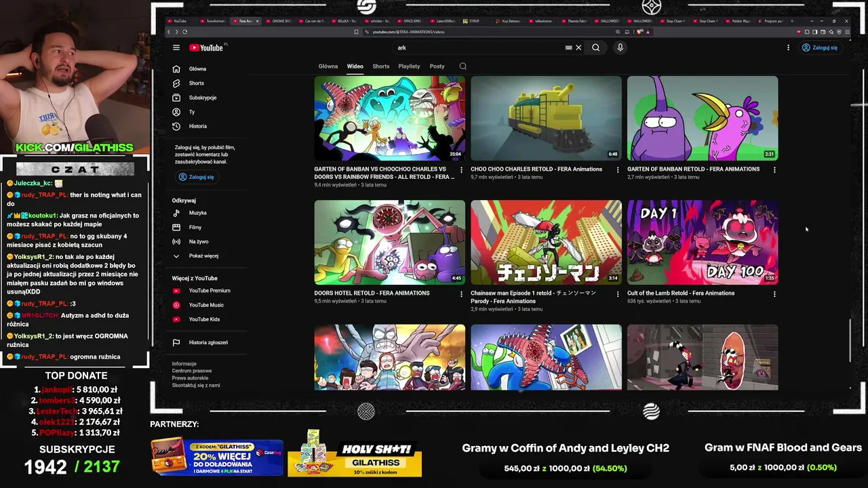
Task: Click the Ty profile icon in sidebar
Action: 176,112
